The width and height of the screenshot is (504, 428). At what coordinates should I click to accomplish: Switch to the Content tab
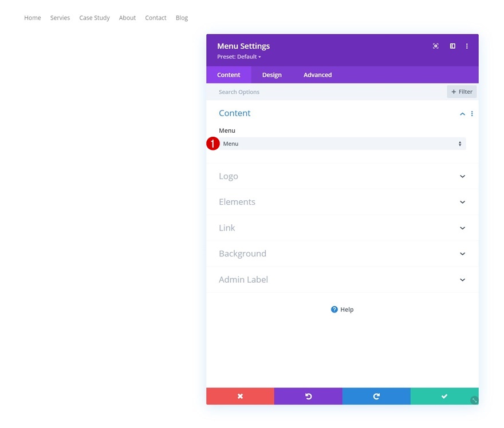[229, 75]
